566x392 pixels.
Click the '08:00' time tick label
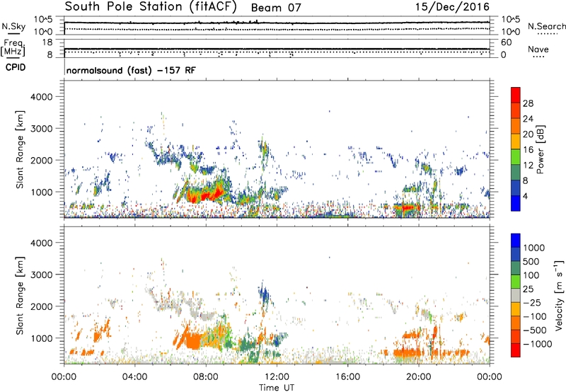tap(206, 377)
